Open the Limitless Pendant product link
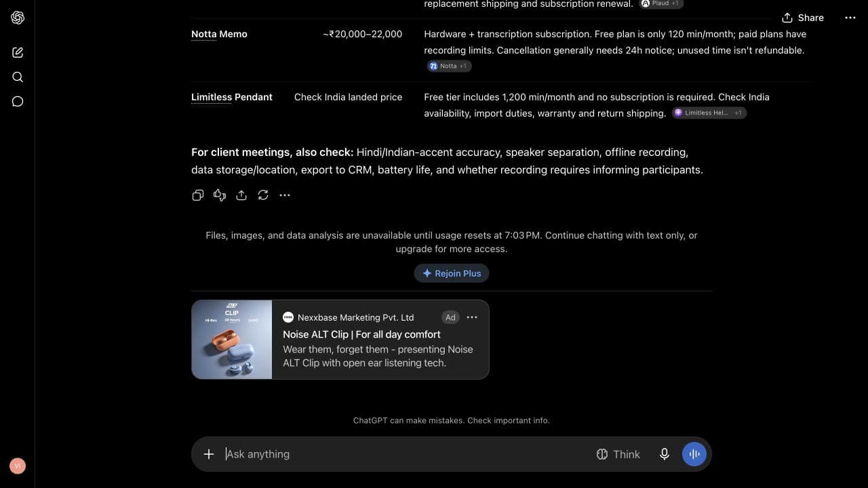 tap(232, 97)
